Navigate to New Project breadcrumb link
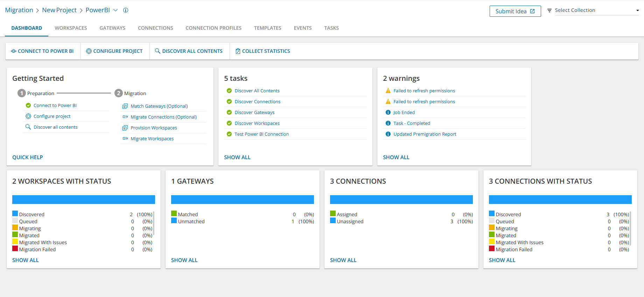This screenshot has height=297, width=644. (59, 10)
